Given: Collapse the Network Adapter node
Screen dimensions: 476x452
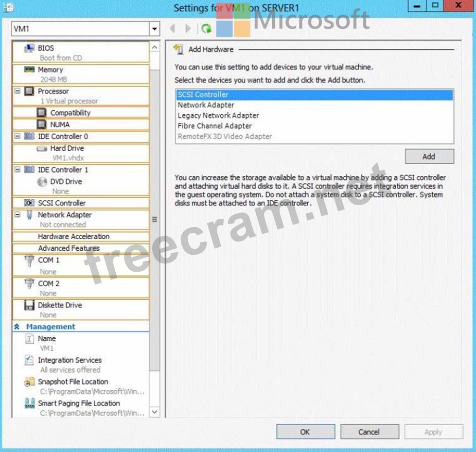Looking at the screenshot, I should tap(18, 214).
